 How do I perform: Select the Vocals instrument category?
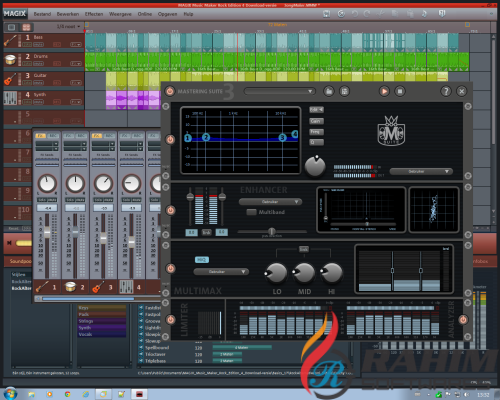pyautogui.click(x=102, y=334)
